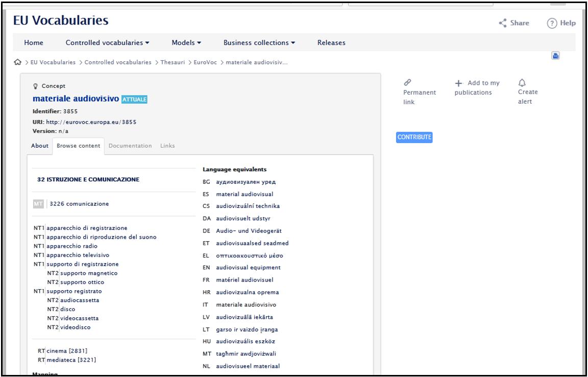Open the Releases menu item

pyautogui.click(x=331, y=43)
